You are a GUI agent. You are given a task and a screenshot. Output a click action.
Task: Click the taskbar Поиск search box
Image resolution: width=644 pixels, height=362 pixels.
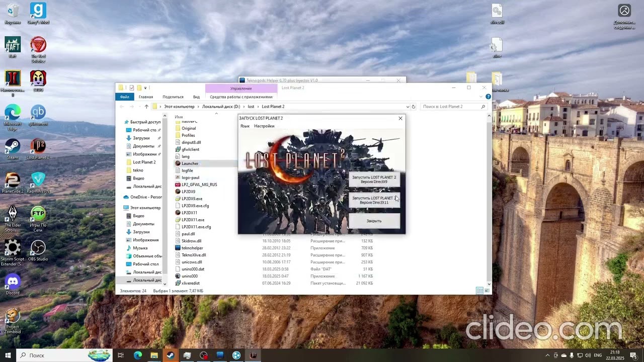pos(64,355)
